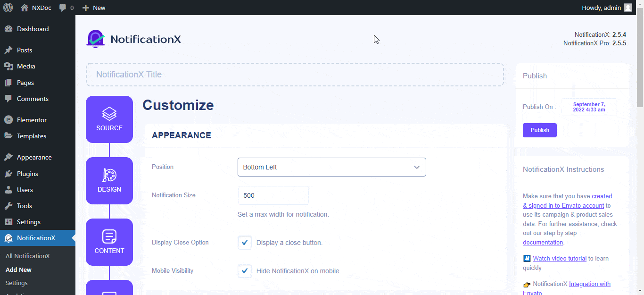Click the Notification Size field showing 500
This screenshot has width=644, height=295.
(273, 195)
